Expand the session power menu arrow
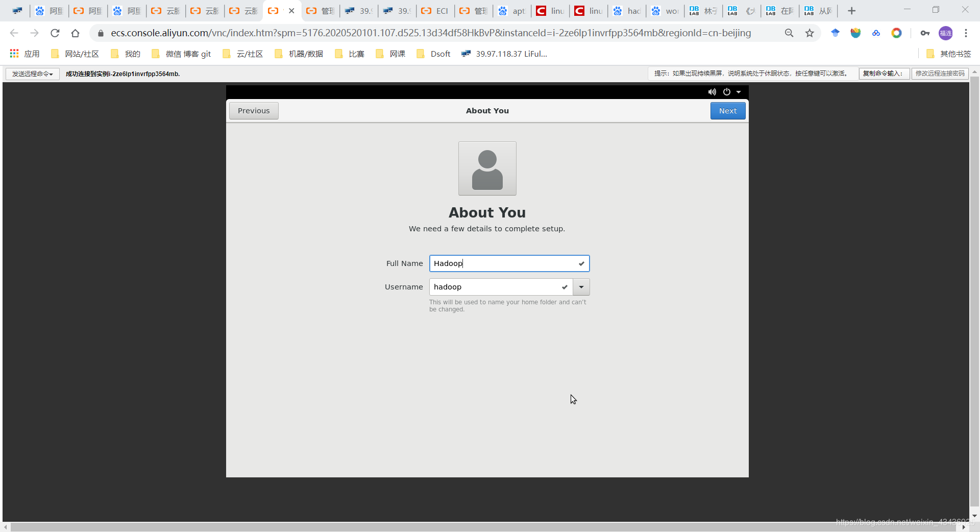Screen dimensions: 980x532 coord(739,92)
